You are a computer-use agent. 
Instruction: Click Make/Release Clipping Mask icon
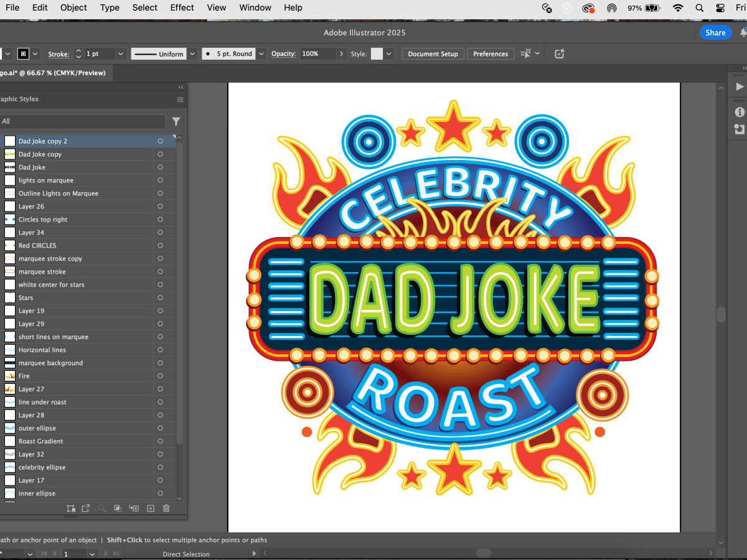click(118, 508)
